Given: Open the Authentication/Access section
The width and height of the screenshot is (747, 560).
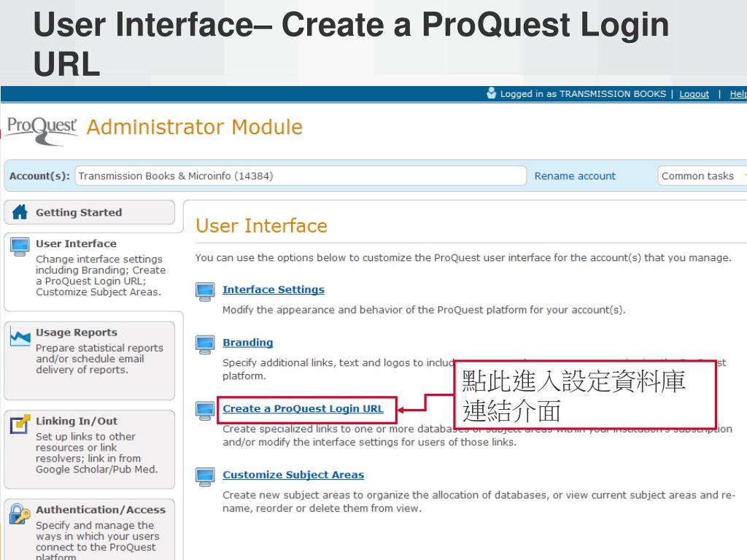Looking at the screenshot, I should [x=90, y=529].
